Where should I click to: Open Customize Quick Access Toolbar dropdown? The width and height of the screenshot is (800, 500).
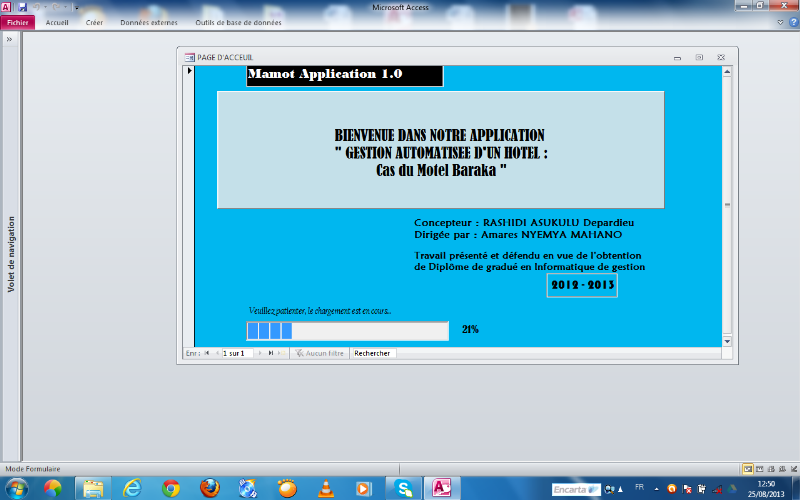tap(77, 8)
